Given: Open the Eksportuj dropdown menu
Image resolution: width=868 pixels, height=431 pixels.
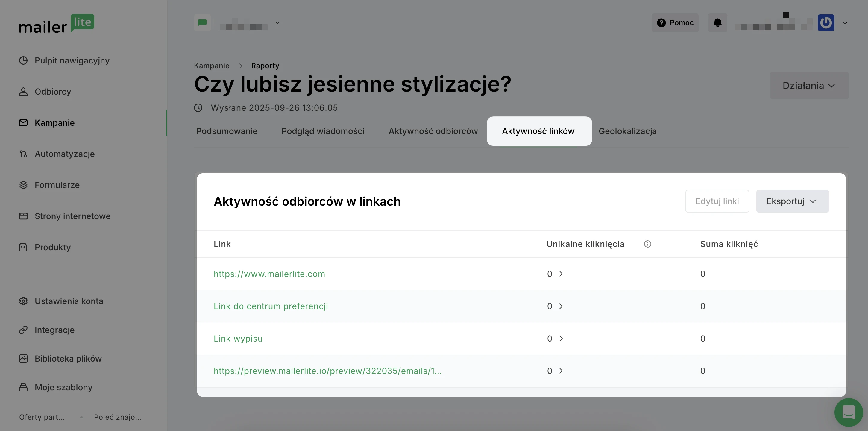Looking at the screenshot, I should point(792,201).
